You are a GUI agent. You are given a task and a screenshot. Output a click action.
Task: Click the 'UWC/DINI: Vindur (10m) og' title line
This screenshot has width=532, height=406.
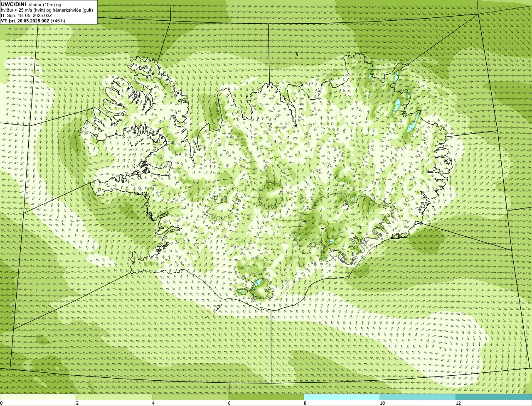31,4
